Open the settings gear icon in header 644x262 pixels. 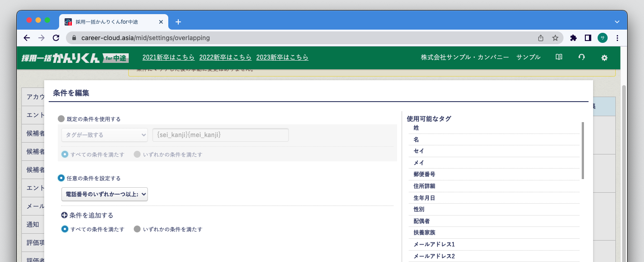tap(604, 58)
